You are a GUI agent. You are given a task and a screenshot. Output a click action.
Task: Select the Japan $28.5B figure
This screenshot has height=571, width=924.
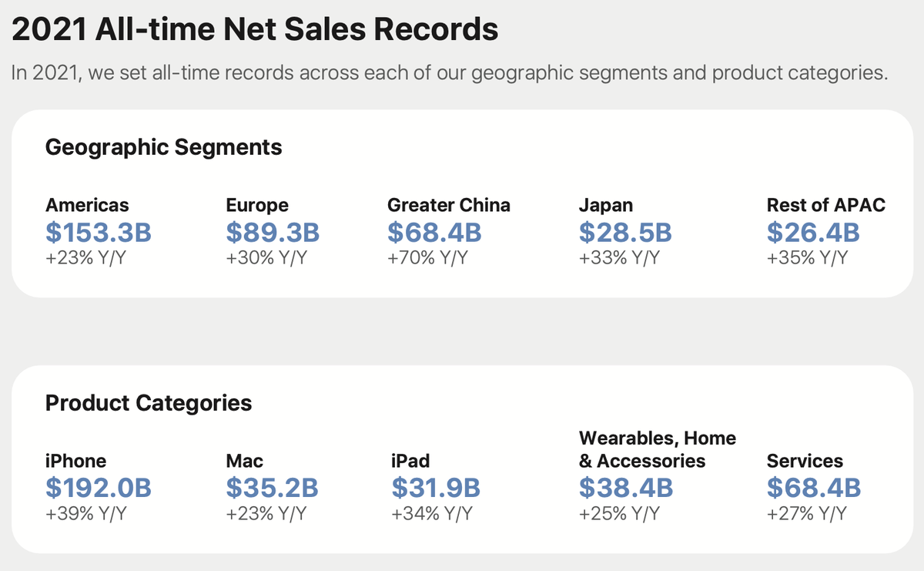625,232
